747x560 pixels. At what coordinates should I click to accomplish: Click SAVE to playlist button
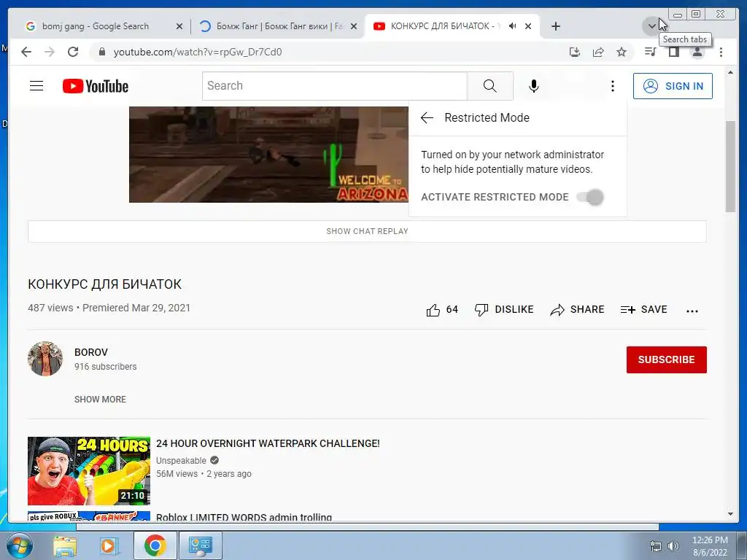(x=643, y=309)
